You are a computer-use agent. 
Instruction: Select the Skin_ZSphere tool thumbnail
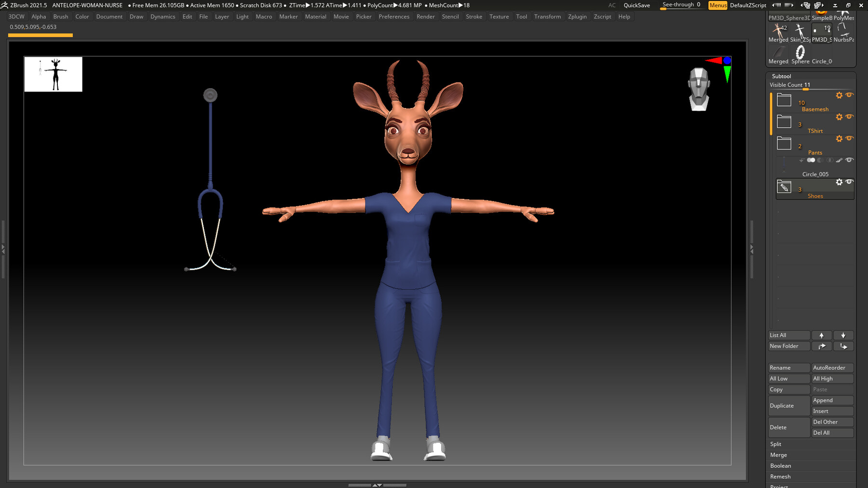click(x=800, y=33)
